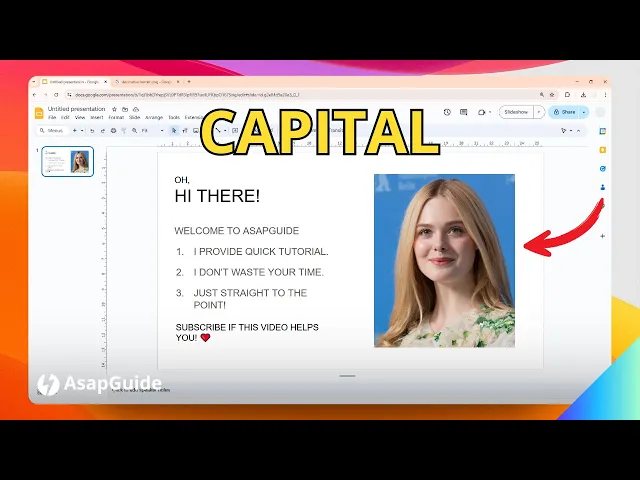Select the text box tool

pos(185,131)
